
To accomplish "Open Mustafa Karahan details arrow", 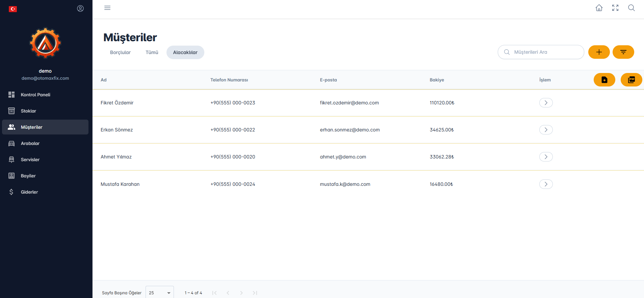I will pyautogui.click(x=546, y=184).
